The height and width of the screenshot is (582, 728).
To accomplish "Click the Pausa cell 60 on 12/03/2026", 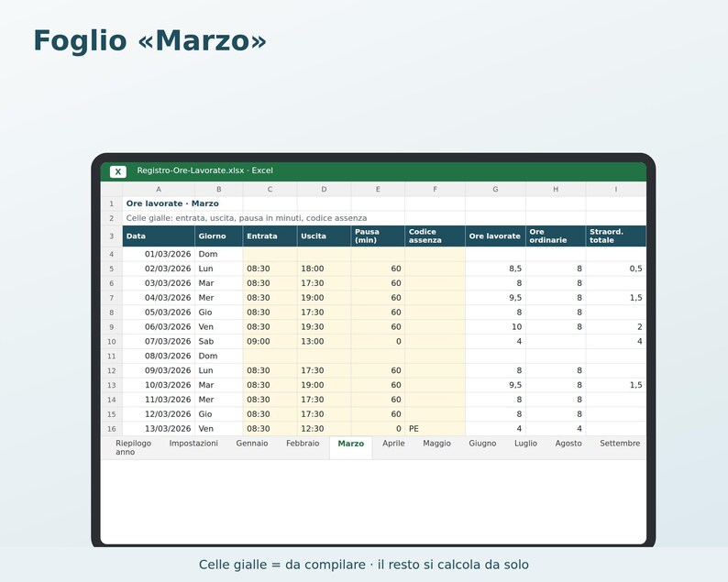I will pyautogui.click(x=378, y=414).
